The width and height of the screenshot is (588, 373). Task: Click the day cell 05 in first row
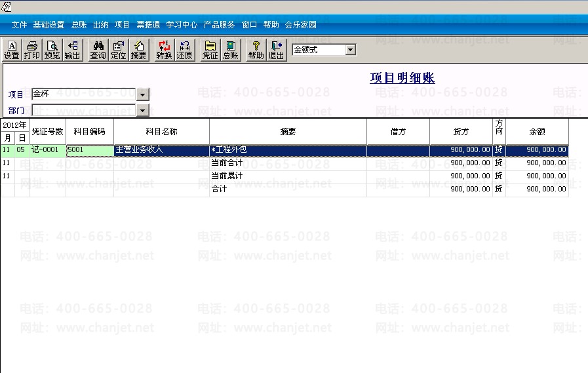pyautogui.click(x=20, y=150)
